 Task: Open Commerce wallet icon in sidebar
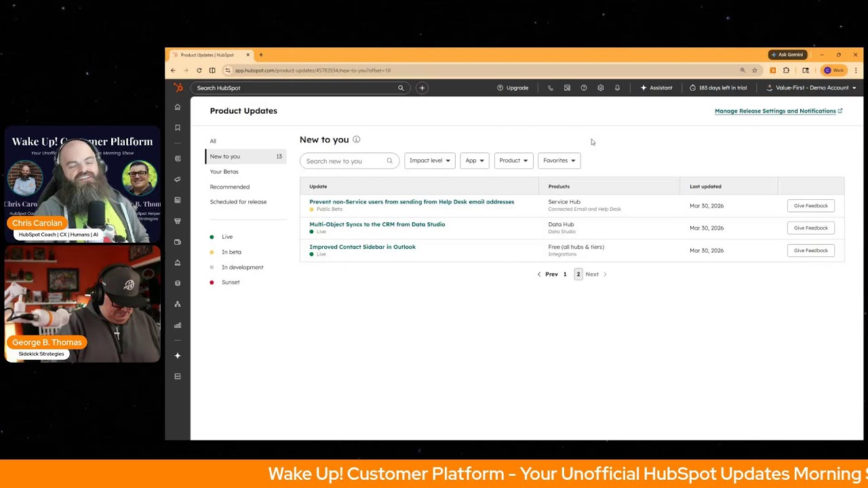click(x=178, y=242)
